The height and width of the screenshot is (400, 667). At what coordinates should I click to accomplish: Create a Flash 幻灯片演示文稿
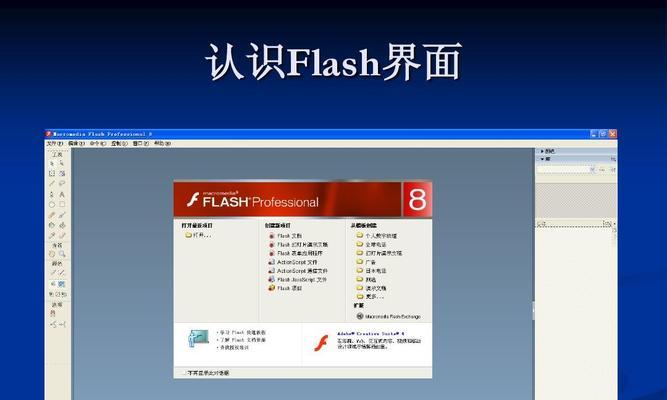coord(298,245)
